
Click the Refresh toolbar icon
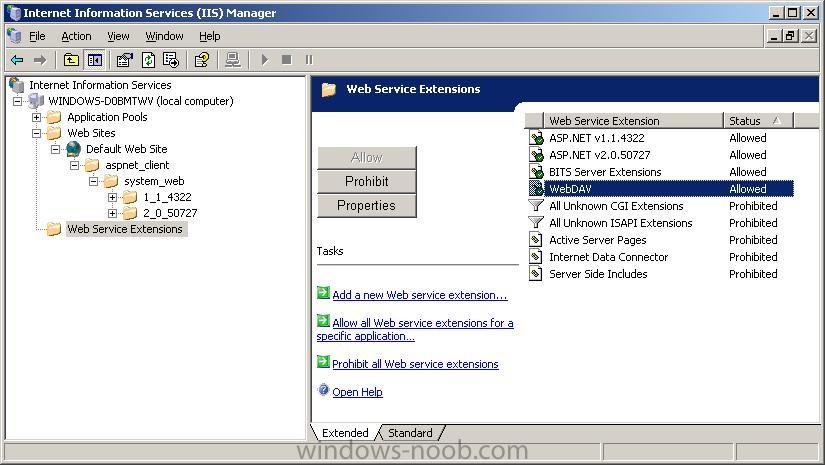tap(148, 60)
